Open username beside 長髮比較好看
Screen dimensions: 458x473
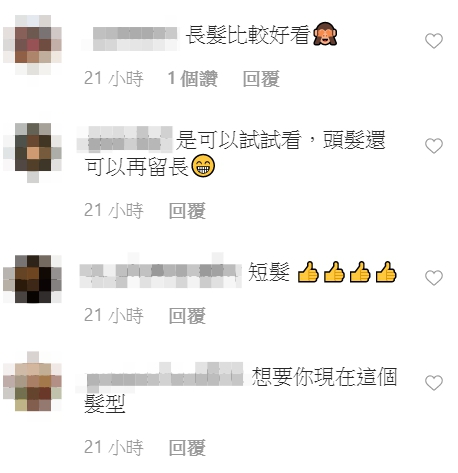click(130, 39)
